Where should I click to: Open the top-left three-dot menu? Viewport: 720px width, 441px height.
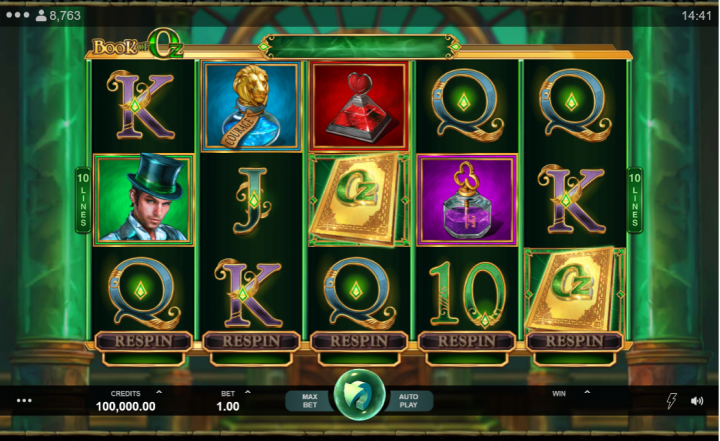tap(18, 15)
